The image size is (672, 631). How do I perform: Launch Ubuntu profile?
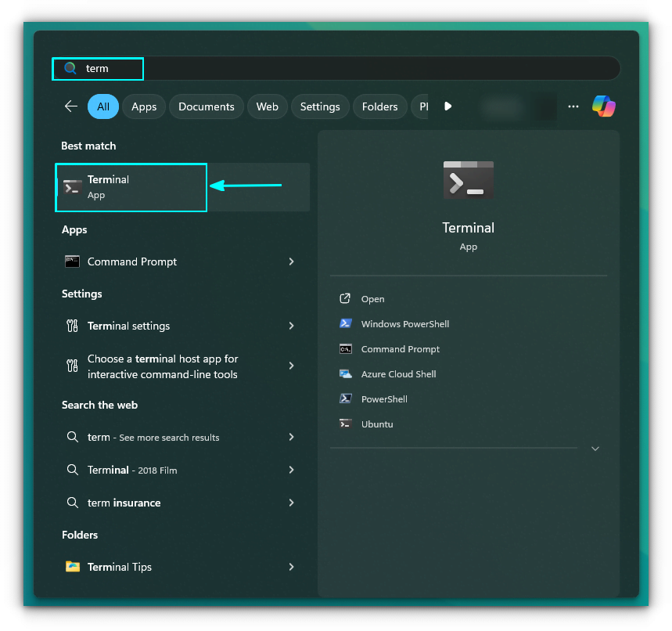(377, 424)
